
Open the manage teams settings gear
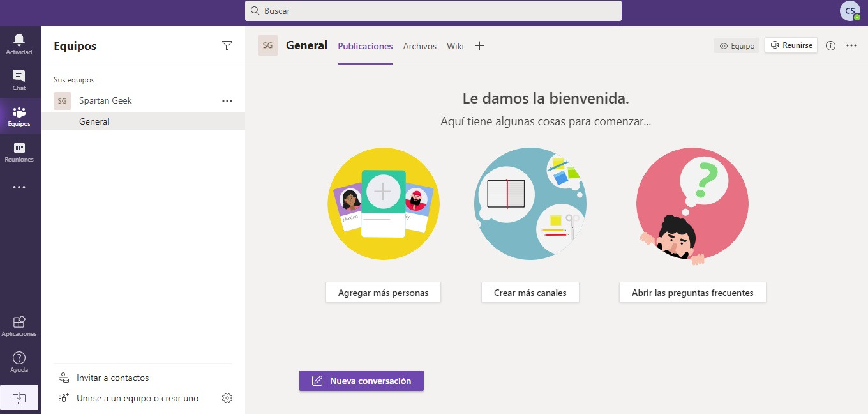227,398
